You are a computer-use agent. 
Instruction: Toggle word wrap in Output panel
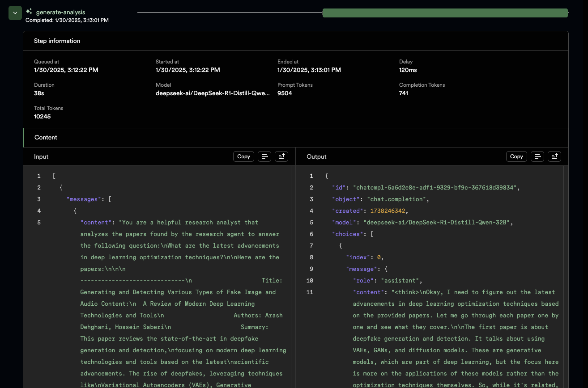pyautogui.click(x=537, y=156)
